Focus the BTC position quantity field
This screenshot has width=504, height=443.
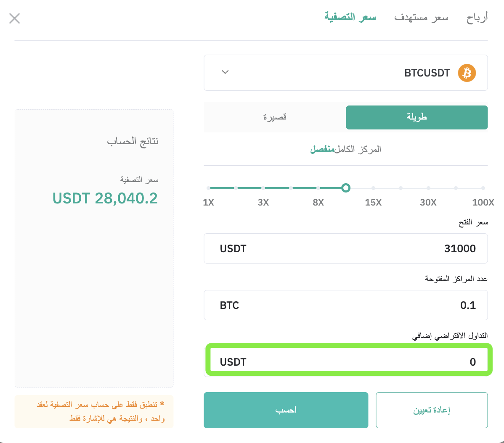click(345, 305)
